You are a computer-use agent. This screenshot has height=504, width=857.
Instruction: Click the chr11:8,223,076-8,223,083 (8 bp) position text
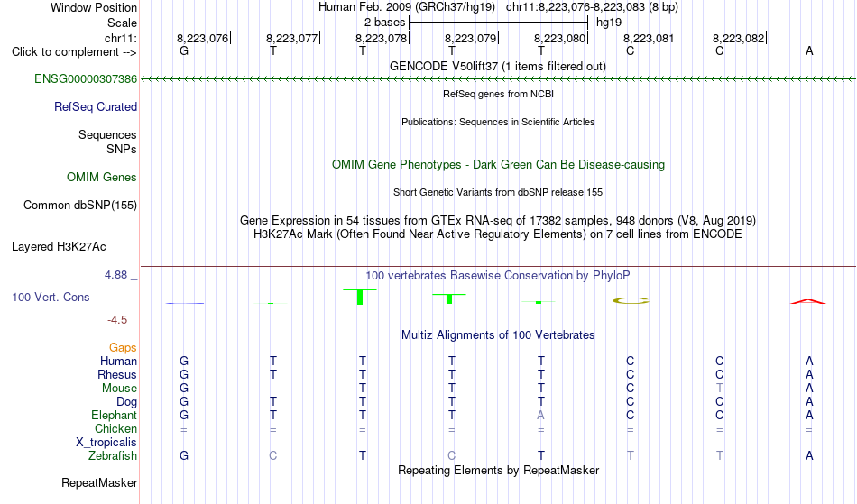coord(592,7)
